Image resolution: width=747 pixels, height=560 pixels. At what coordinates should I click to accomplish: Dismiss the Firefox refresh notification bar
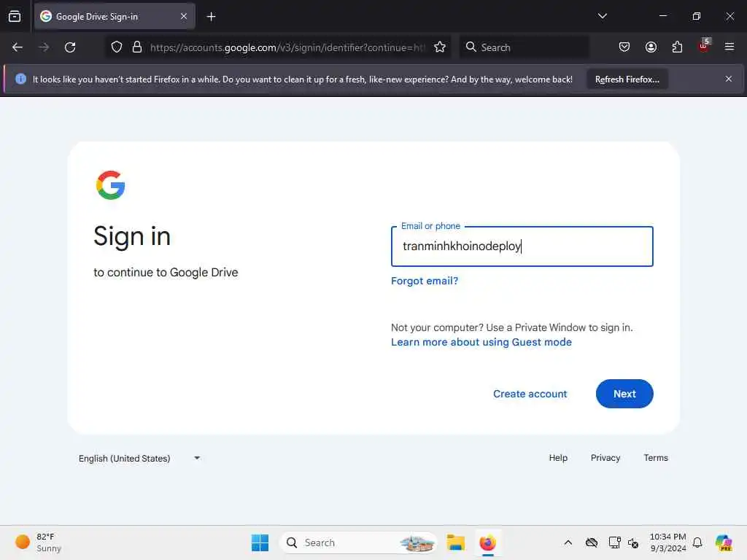click(729, 79)
